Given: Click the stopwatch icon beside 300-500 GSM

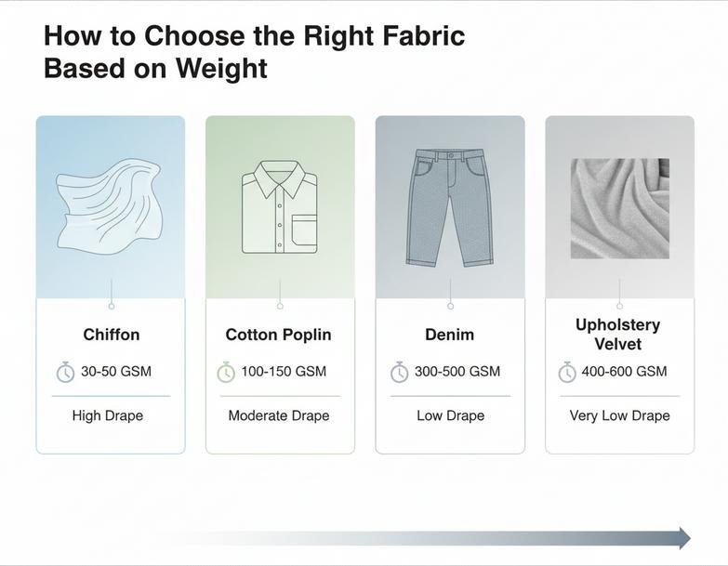Looking at the screenshot, I should pyautogui.click(x=399, y=372).
